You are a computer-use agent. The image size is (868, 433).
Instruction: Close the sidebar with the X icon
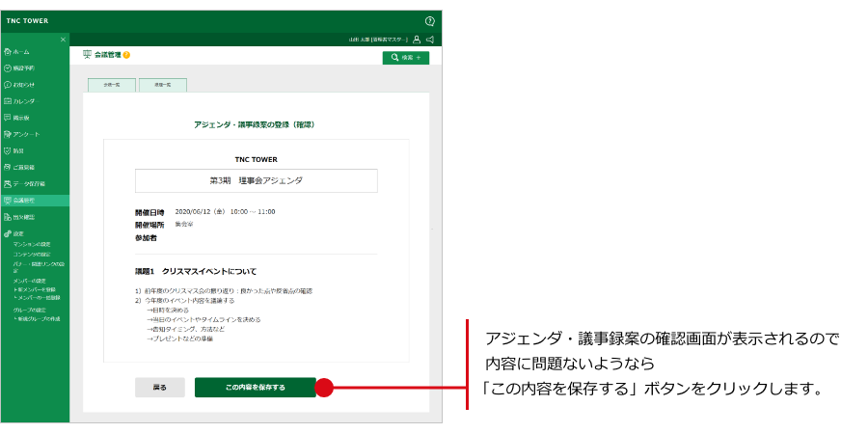[x=63, y=40]
